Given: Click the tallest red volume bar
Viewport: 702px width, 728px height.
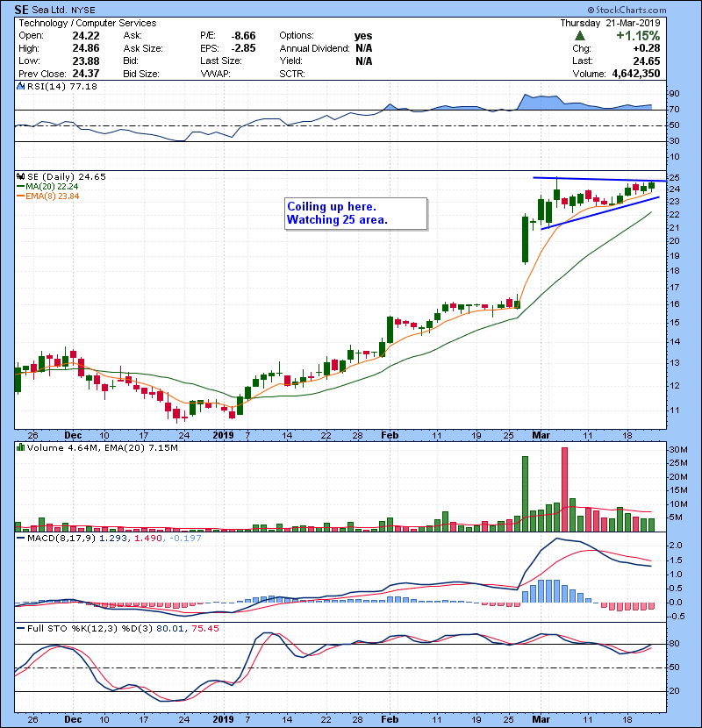Looking at the screenshot, I should click(564, 489).
